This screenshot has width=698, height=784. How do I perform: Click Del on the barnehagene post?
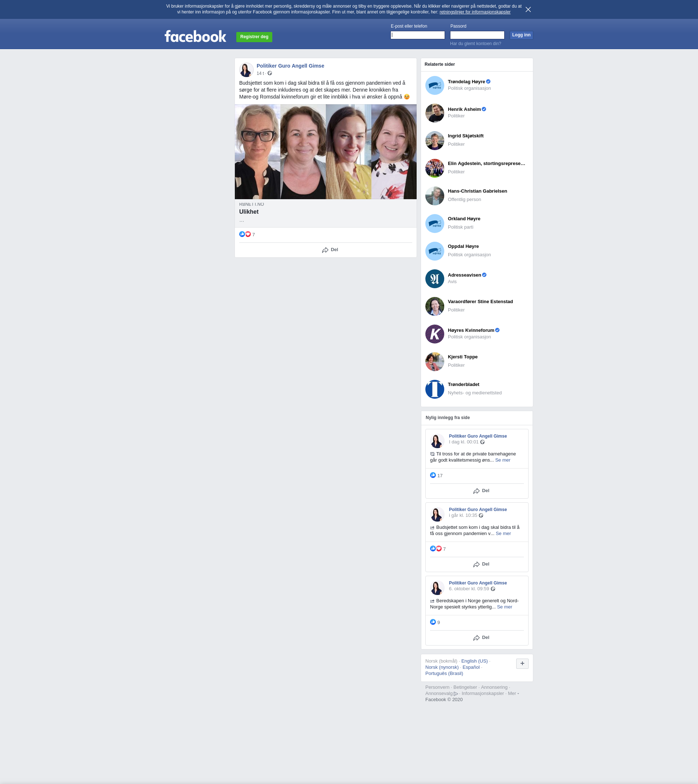click(481, 491)
